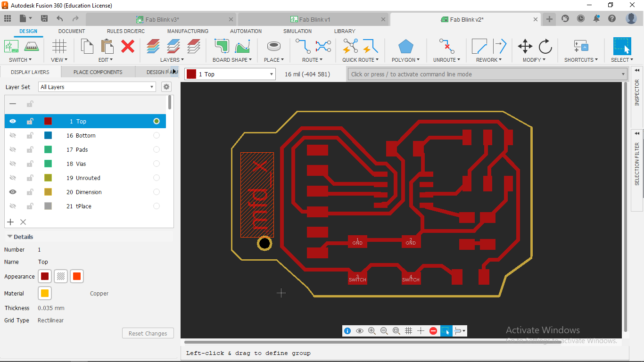Select the Place via ring icon

273,46
